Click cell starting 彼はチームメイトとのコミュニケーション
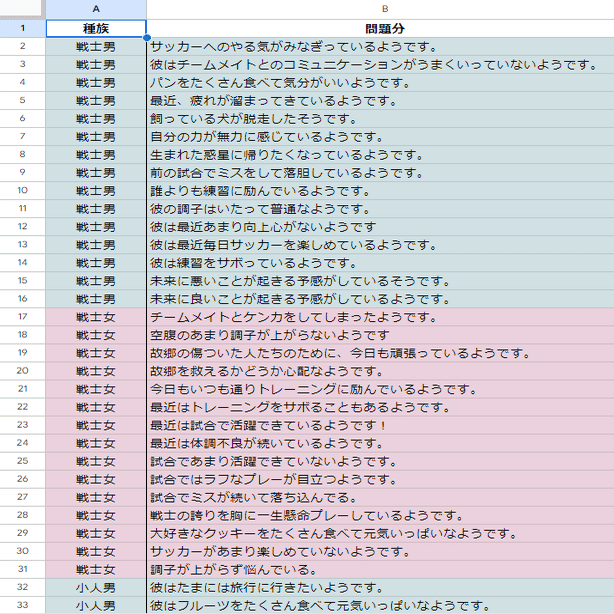This screenshot has height=614, width=614. coord(380,65)
